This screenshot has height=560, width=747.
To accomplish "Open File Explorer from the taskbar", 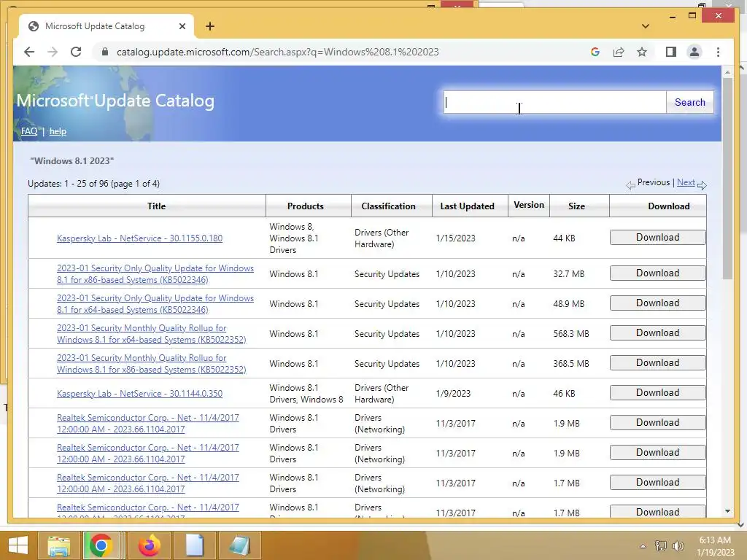I will tap(58, 545).
